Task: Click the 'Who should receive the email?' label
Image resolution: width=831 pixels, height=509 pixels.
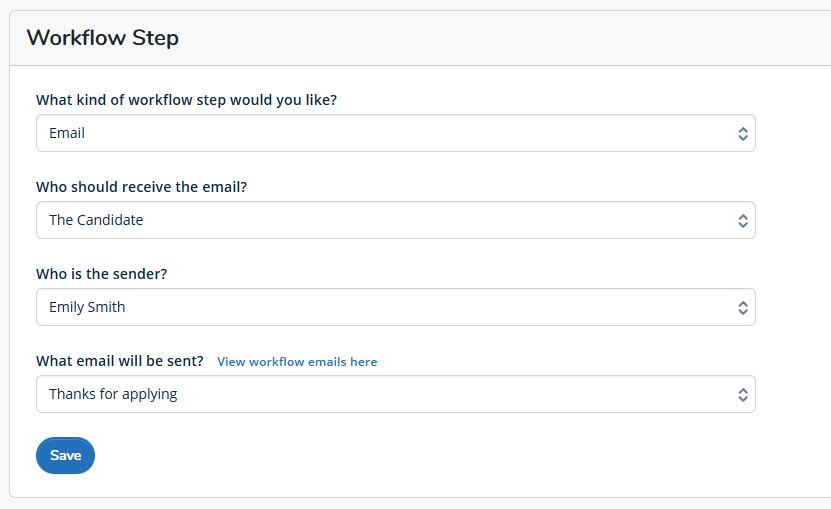Action: pos(142,187)
